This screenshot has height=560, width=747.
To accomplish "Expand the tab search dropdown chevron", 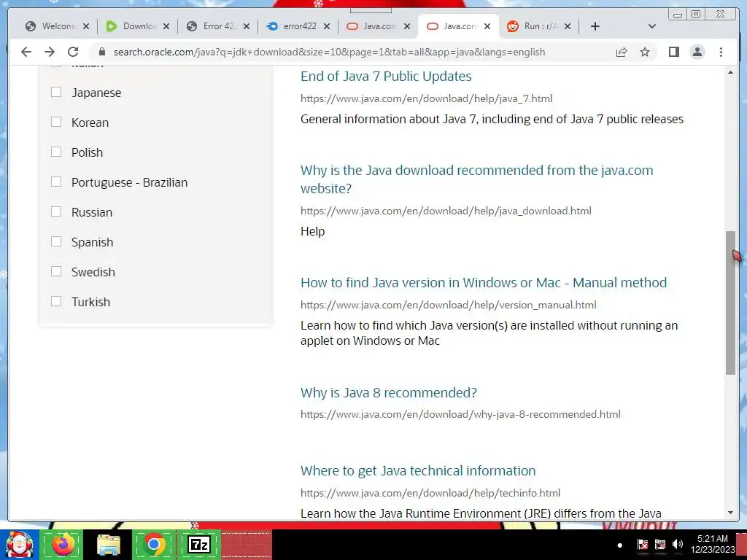I will coord(651,26).
